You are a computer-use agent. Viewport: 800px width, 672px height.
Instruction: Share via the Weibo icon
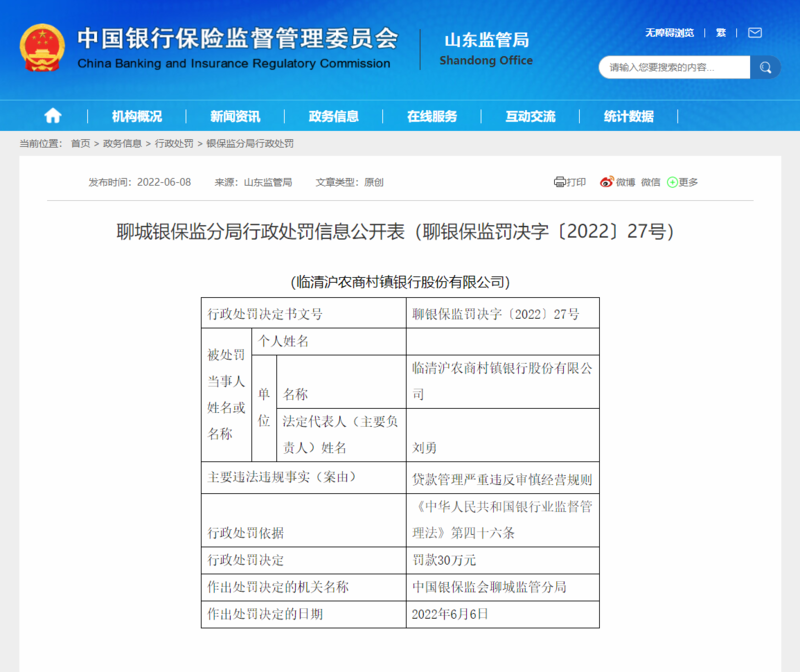(606, 182)
